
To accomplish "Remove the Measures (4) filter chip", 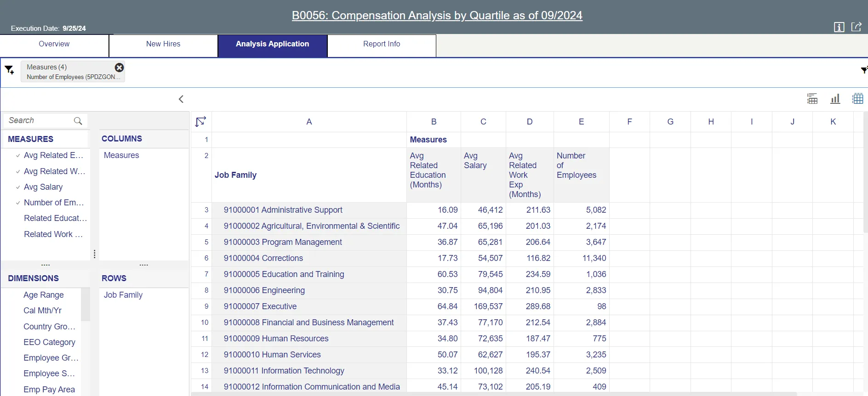I will tap(119, 68).
